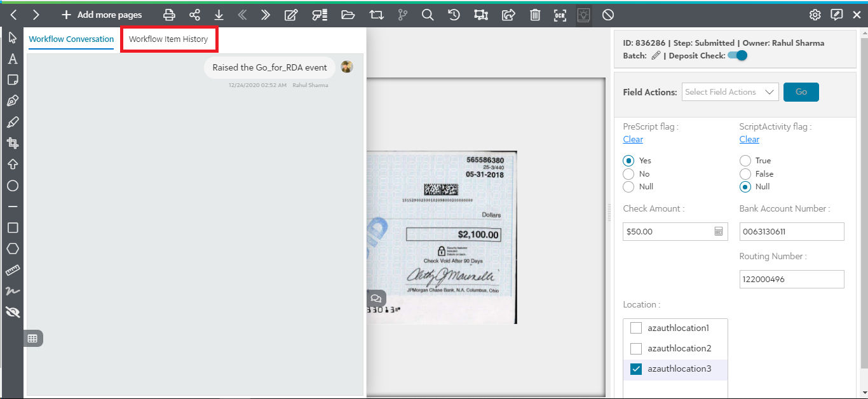Click the export arrow icon
Image resolution: width=868 pixels, height=399 pixels.
(x=508, y=15)
